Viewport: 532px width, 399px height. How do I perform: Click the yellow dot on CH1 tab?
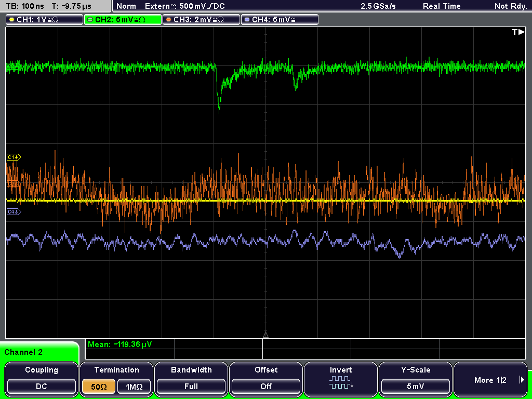click(x=12, y=20)
